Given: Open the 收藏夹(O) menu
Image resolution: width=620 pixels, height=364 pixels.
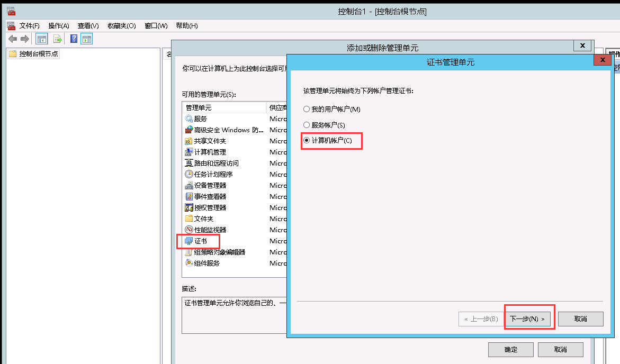Looking at the screenshot, I should coord(121,25).
